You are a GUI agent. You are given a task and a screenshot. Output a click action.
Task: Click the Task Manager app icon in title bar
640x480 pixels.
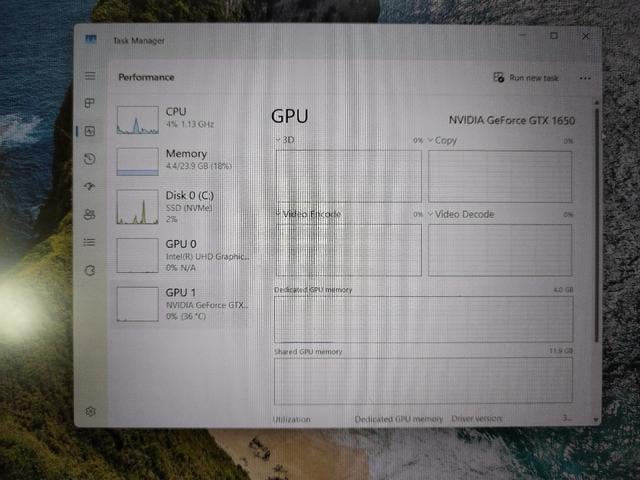pos(91,39)
